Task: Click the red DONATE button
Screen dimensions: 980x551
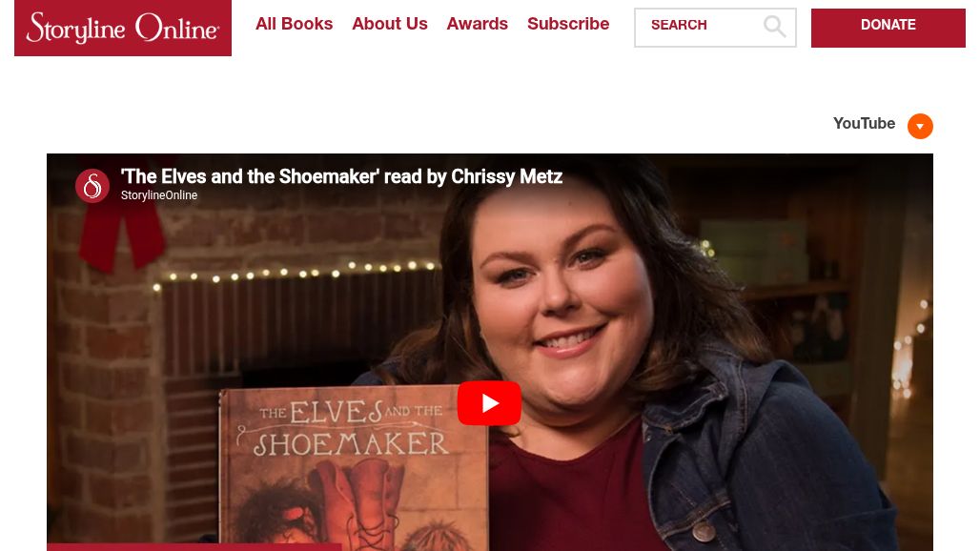Action: click(x=888, y=28)
